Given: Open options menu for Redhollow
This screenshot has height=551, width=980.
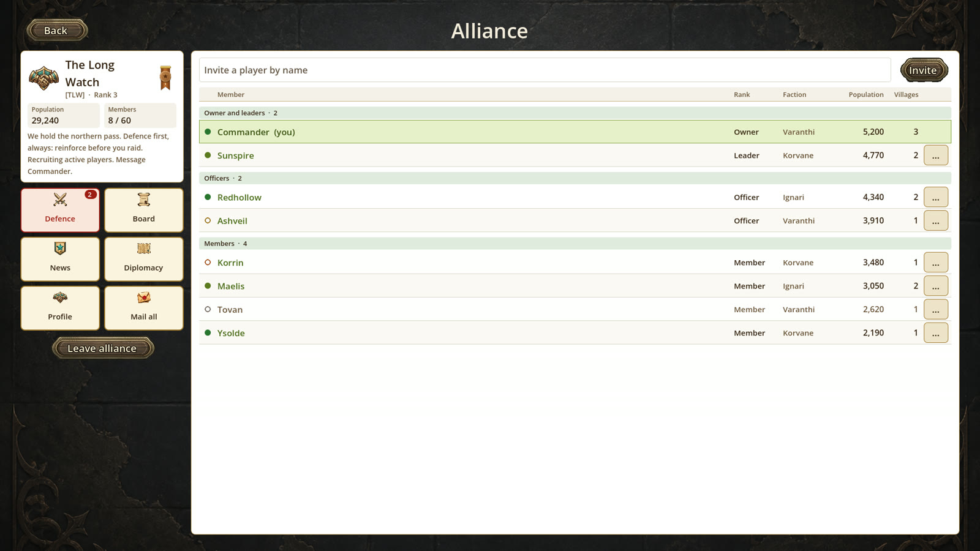Looking at the screenshot, I should coord(936,197).
